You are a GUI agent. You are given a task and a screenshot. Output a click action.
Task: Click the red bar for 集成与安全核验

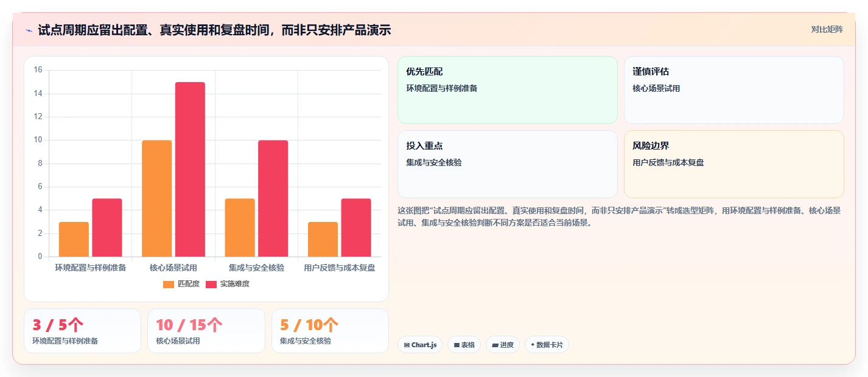[x=273, y=199]
